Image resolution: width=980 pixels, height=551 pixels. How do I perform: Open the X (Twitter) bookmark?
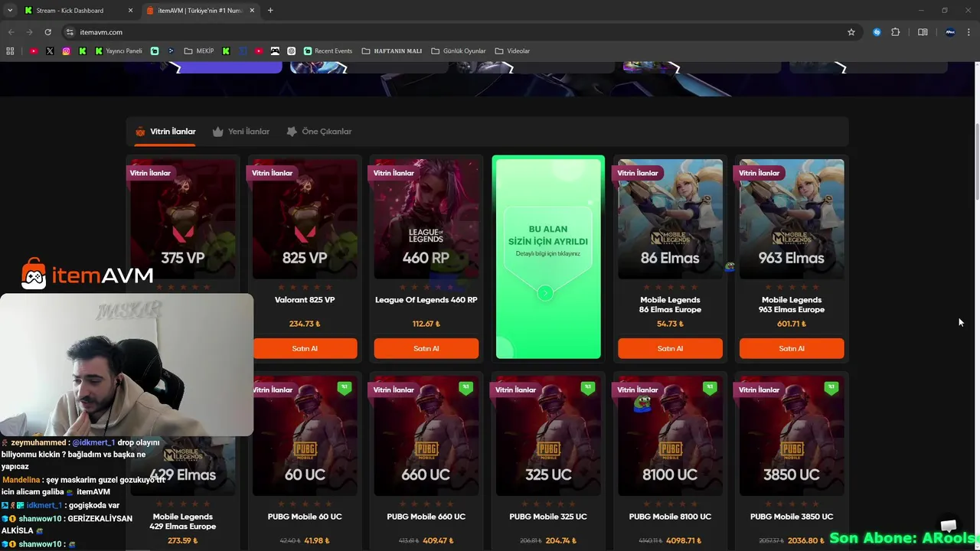click(50, 51)
